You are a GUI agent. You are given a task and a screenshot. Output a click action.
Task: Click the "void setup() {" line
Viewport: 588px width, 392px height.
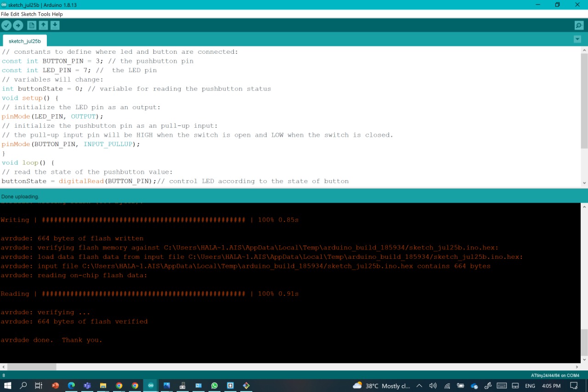[x=30, y=98]
